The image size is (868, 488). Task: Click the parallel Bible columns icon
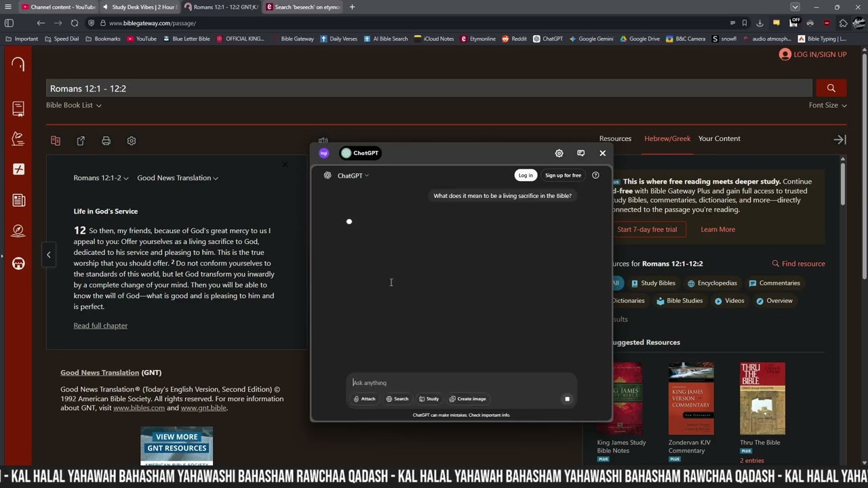[56, 141]
